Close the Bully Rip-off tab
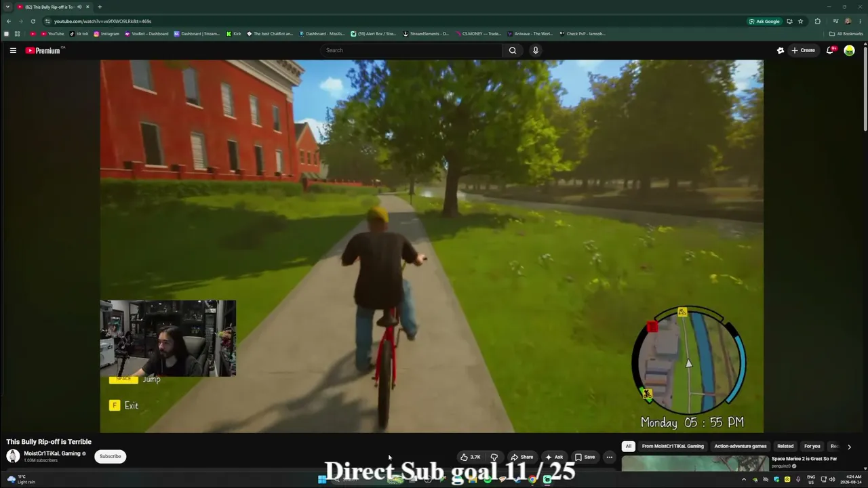868x488 pixels. tap(87, 7)
